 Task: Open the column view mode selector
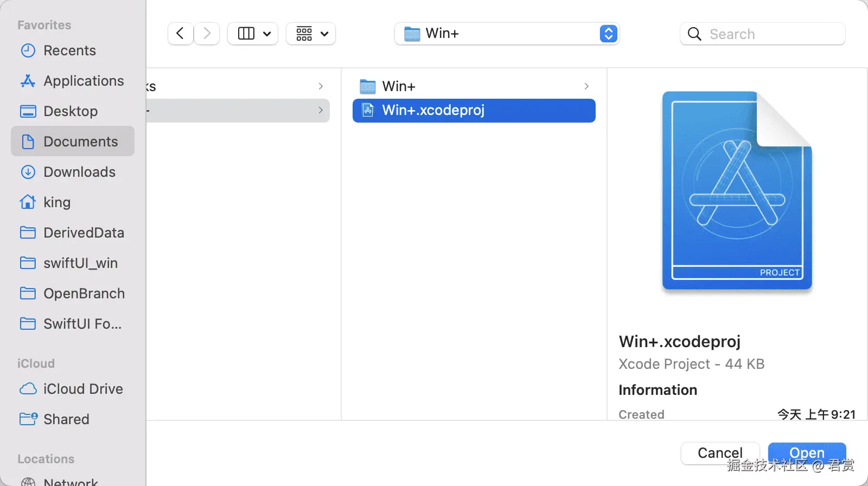pos(253,34)
